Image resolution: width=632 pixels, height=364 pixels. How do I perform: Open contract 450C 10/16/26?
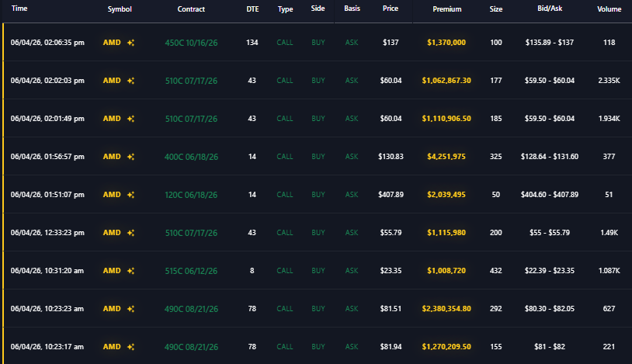point(191,43)
